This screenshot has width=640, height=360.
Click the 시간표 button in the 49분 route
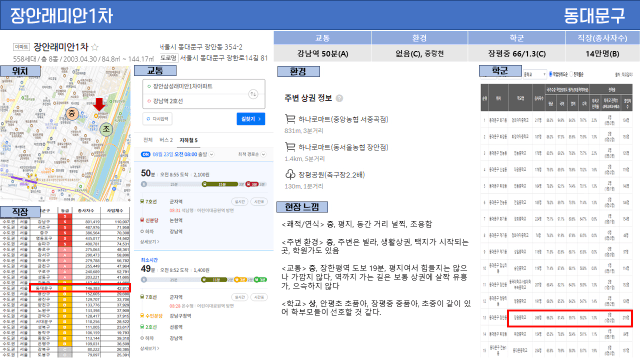(x=259, y=297)
